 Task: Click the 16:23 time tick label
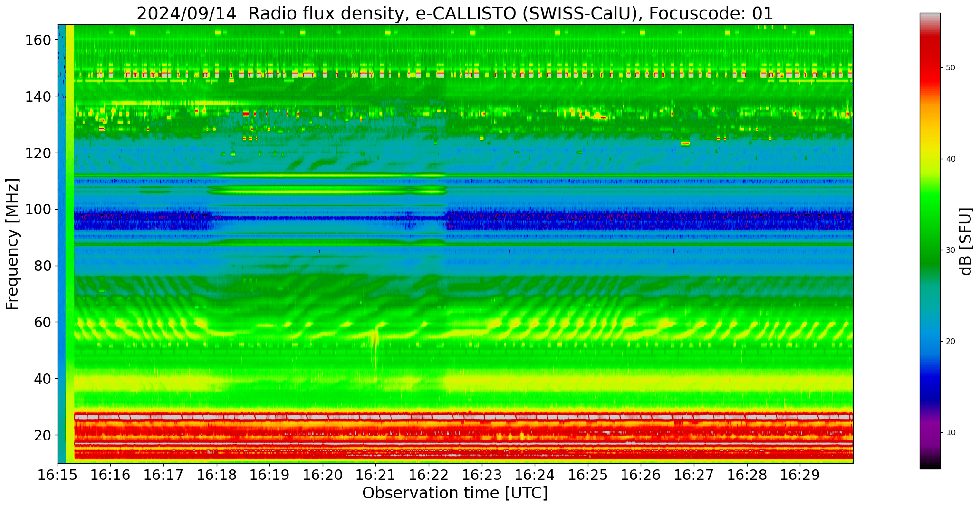(482, 475)
